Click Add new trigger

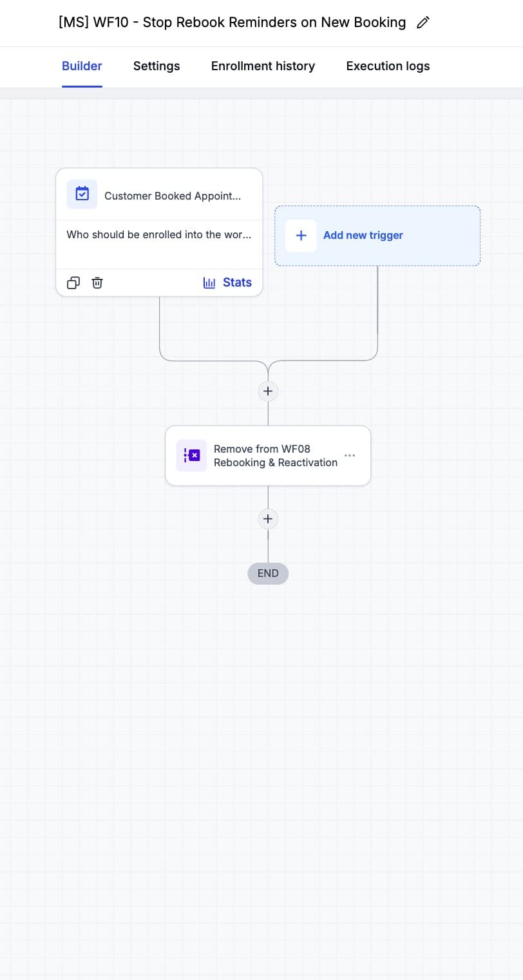(x=377, y=236)
